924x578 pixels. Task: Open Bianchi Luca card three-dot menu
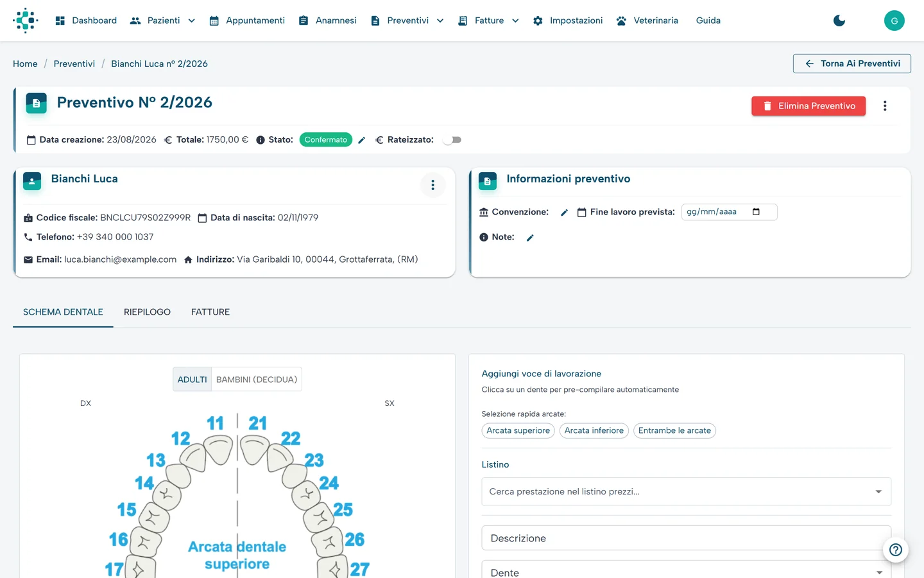pos(433,185)
